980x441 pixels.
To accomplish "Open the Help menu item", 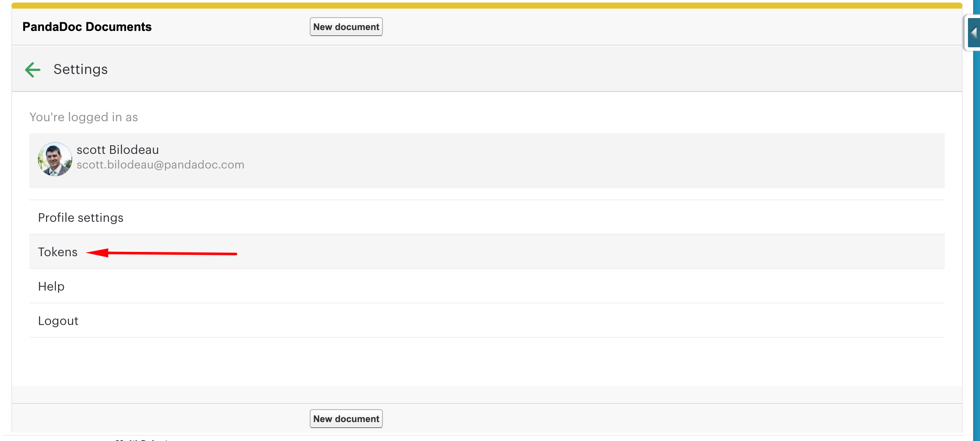I will (x=487, y=286).
